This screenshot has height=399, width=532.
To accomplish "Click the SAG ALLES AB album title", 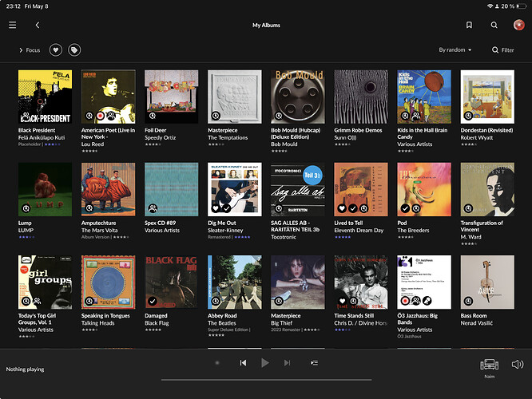I will [296, 226].
